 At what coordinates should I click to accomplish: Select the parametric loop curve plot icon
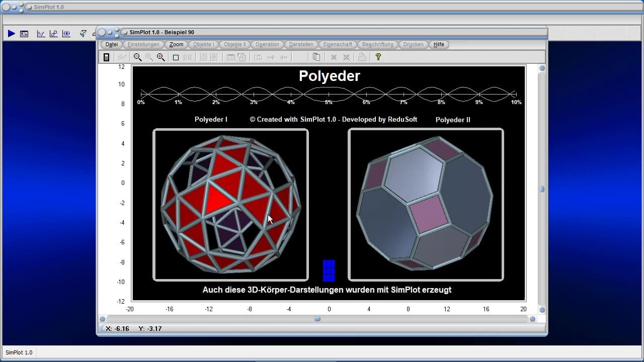tap(53, 34)
